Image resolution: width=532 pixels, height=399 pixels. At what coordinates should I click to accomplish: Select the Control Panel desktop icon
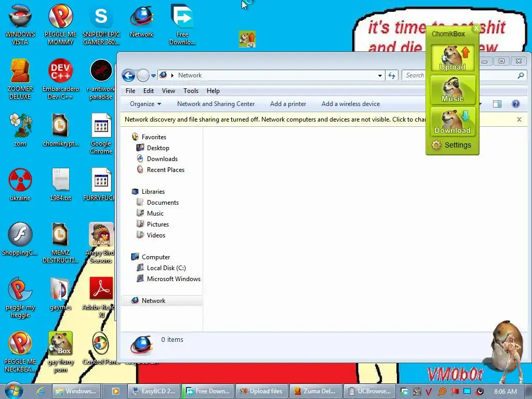tap(101, 349)
